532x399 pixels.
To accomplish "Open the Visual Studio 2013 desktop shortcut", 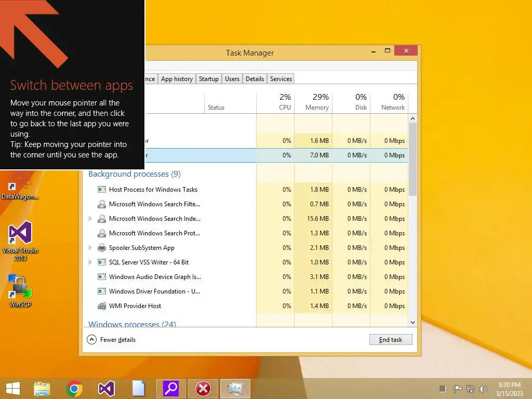I will coord(20,241).
